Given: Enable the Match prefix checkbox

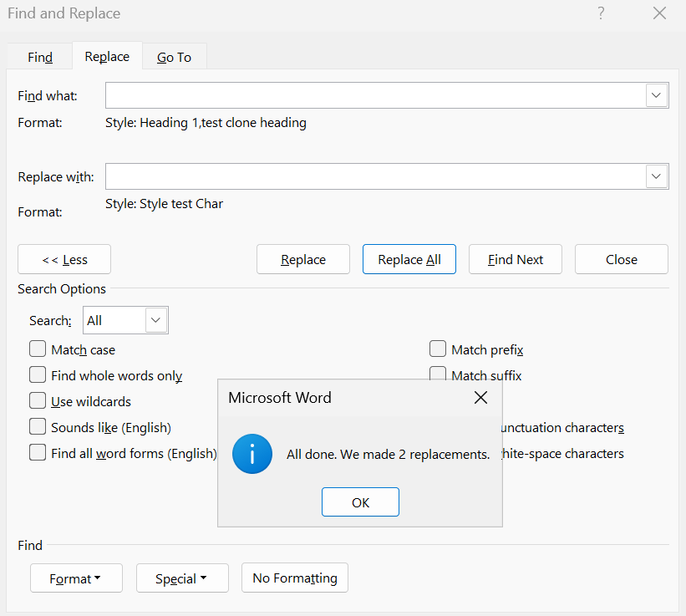Looking at the screenshot, I should pyautogui.click(x=438, y=349).
